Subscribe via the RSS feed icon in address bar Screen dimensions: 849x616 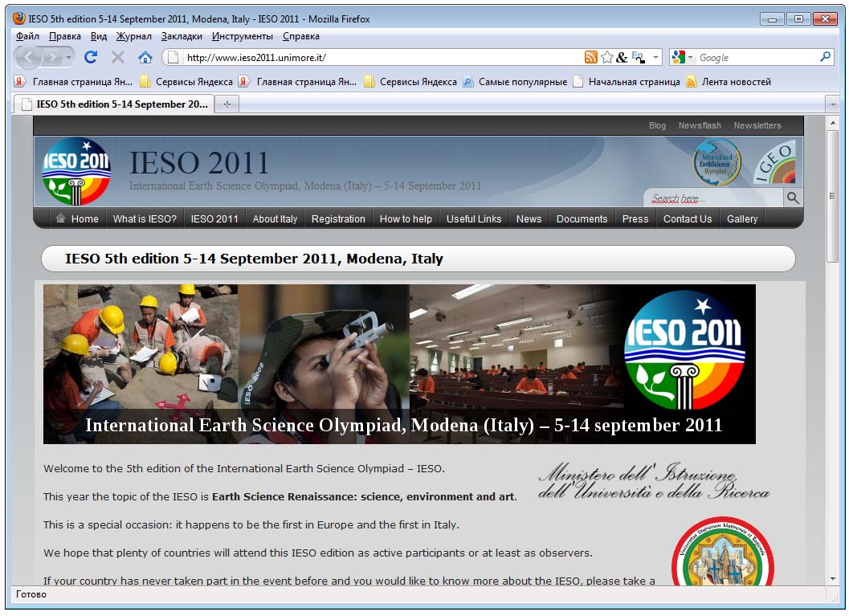590,57
